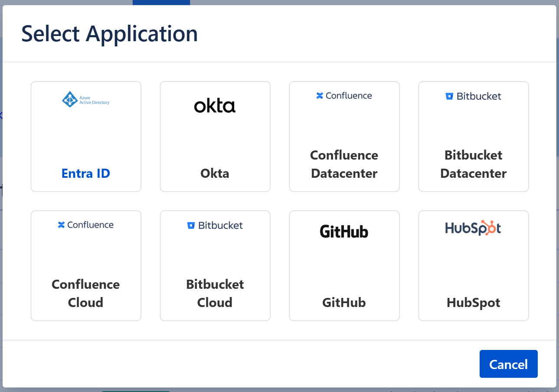The height and width of the screenshot is (392, 559).
Task: Click the GitHub logo
Action: click(344, 232)
